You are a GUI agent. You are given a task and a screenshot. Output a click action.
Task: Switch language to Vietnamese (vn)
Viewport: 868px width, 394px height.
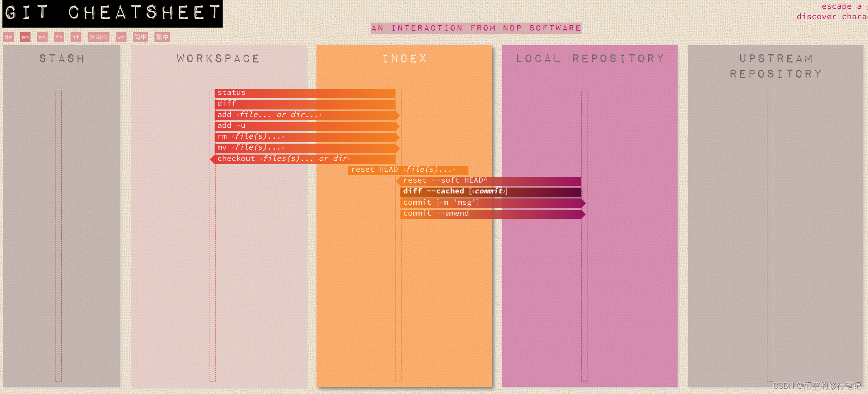121,37
